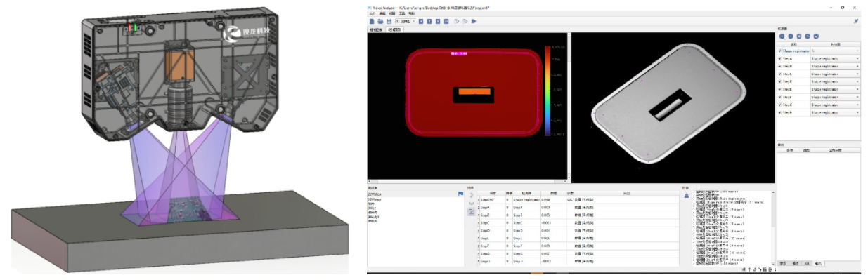Image resolution: width=868 pixels, height=280 pixels.
Task: Click the blue flag icon in left bottom panel
Action: pos(460,194)
